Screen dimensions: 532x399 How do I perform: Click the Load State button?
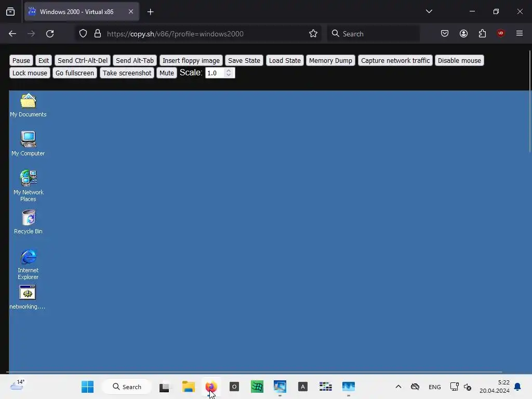click(285, 60)
